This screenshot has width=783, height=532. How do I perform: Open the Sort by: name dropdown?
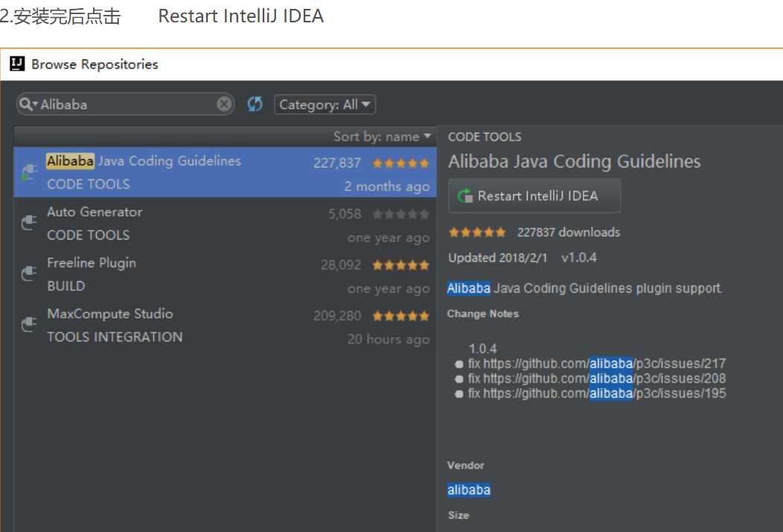382,136
